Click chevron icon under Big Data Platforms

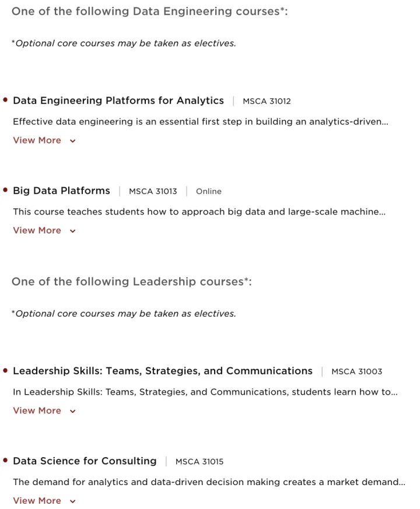72,231
